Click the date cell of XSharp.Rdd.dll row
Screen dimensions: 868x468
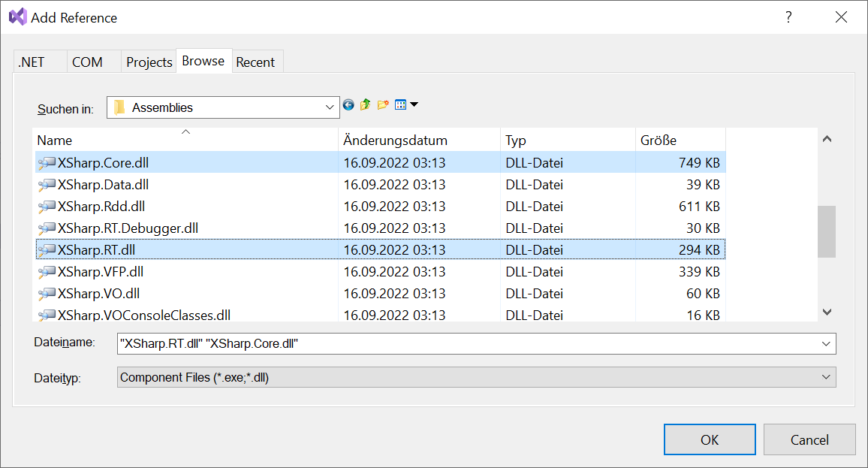(394, 207)
